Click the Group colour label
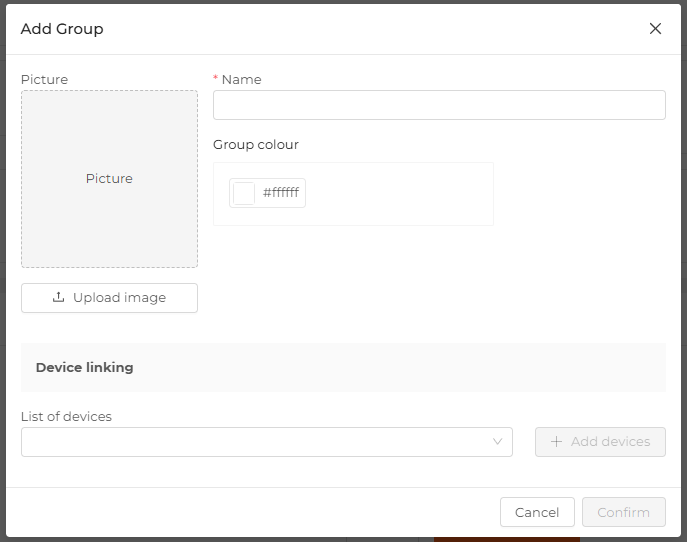 pos(256,145)
